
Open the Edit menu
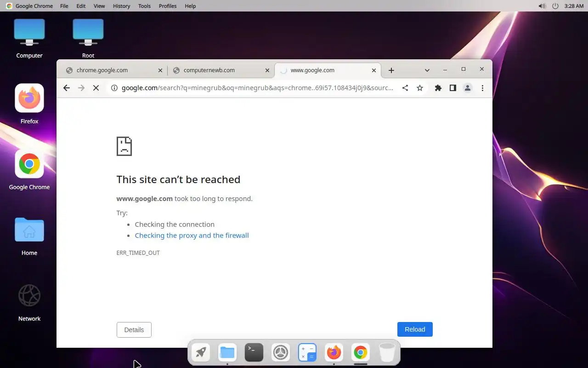[81, 6]
